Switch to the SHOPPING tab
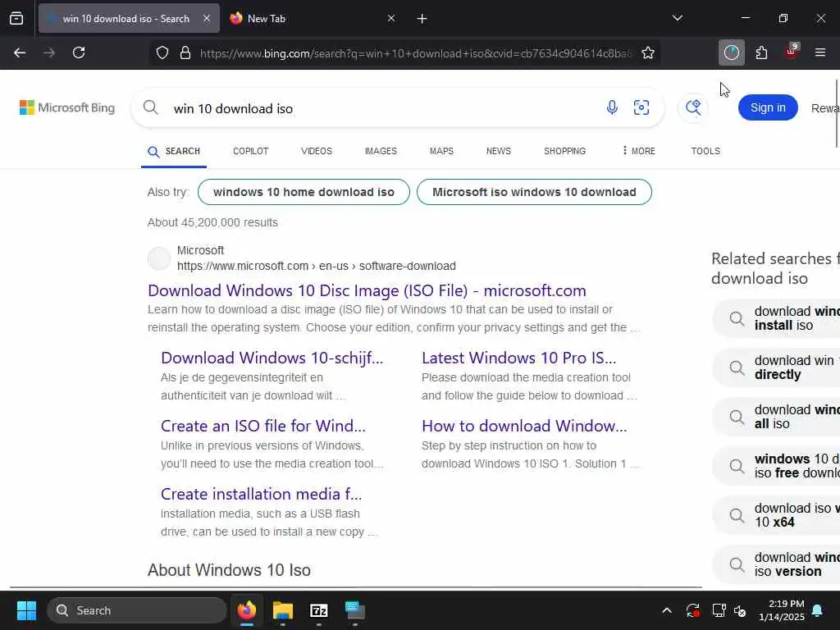 [564, 151]
